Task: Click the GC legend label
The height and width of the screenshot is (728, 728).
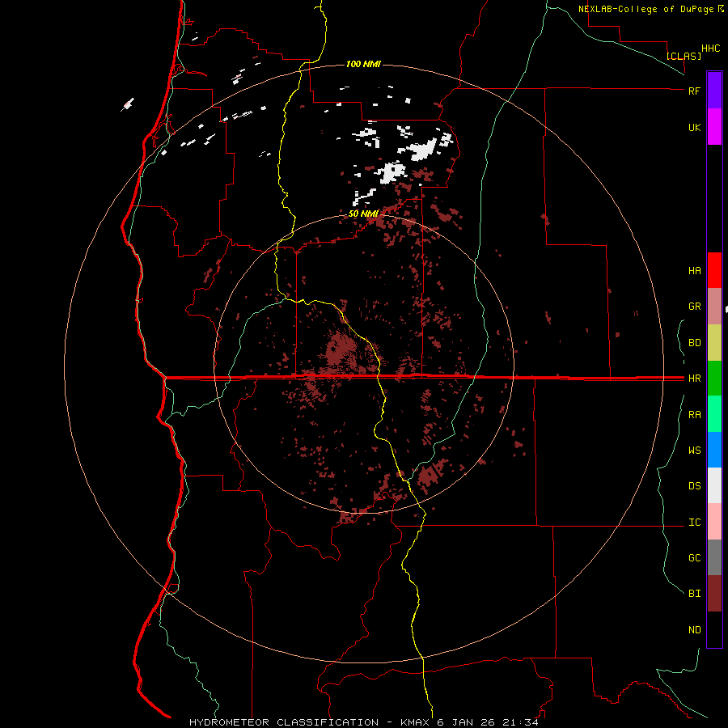Action: pos(694,558)
